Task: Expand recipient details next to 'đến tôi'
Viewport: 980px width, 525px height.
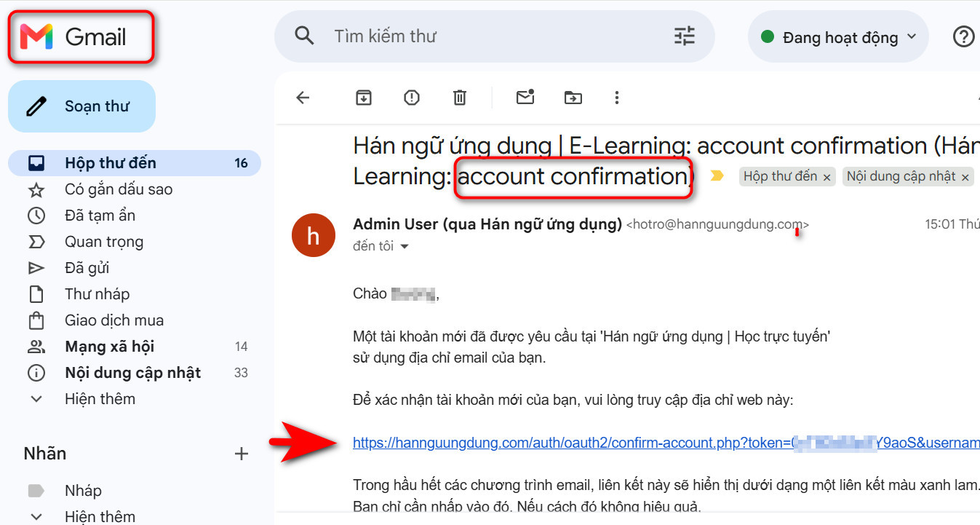Action: tap(405, 247)
